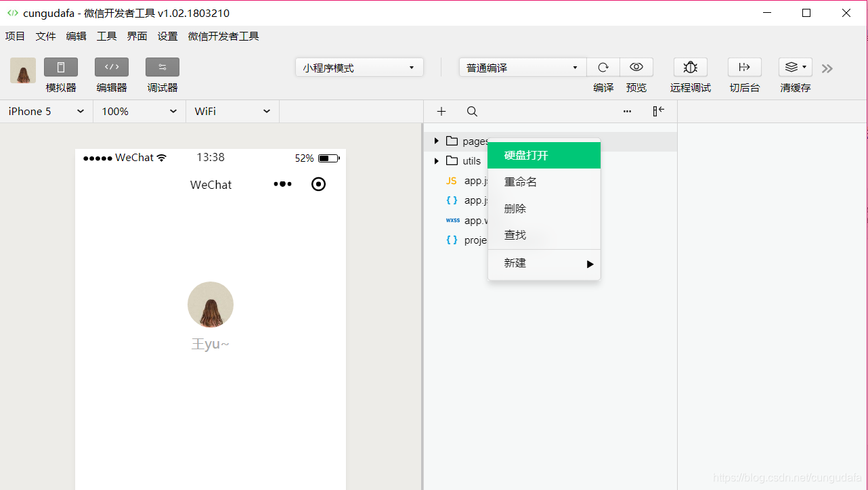This screenshot has height=490, width=868.
Task: Click the collapse file tree panel icon
Action: (659, 112)
